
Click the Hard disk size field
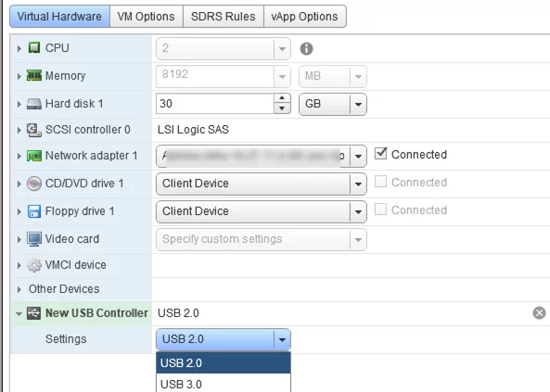215,104
